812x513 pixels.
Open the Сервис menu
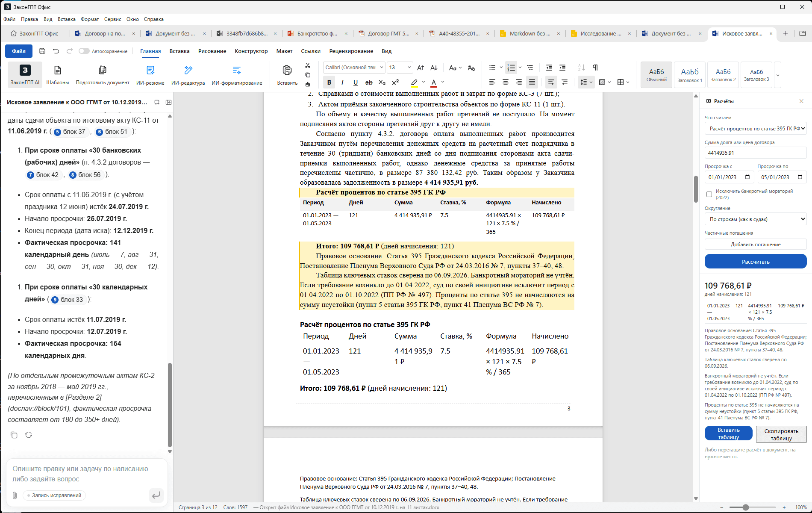pos(113,19)
